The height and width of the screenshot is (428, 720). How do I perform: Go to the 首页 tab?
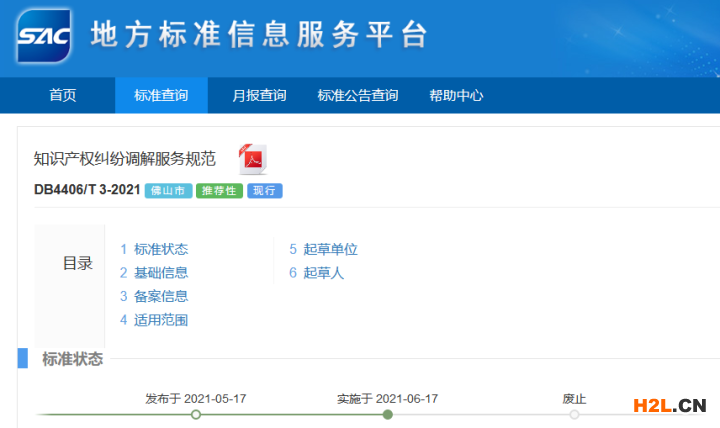(62, 95)
